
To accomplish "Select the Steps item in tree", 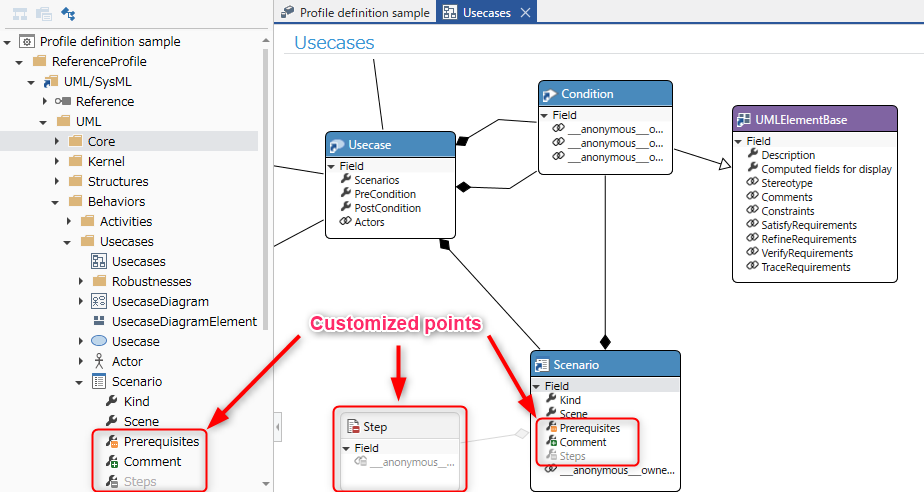I will 140,481.
